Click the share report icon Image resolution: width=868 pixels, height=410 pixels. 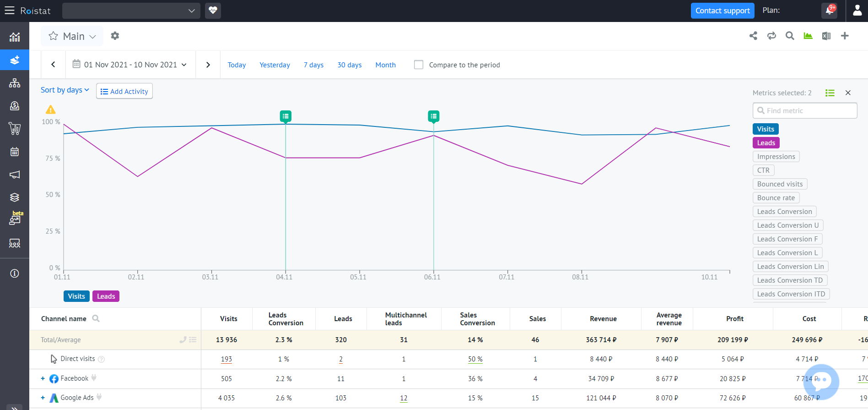[753, 36]
